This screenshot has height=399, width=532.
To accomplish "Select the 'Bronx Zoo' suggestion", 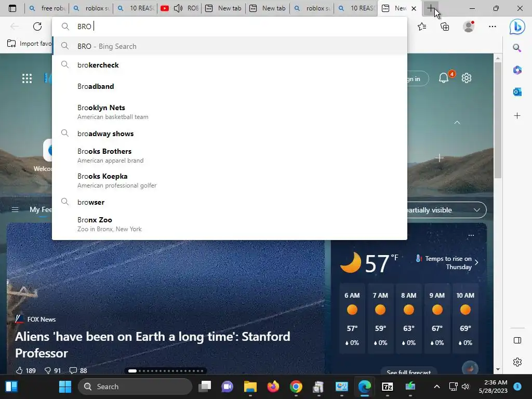I will pyautogui.click(x=230, y=224).
